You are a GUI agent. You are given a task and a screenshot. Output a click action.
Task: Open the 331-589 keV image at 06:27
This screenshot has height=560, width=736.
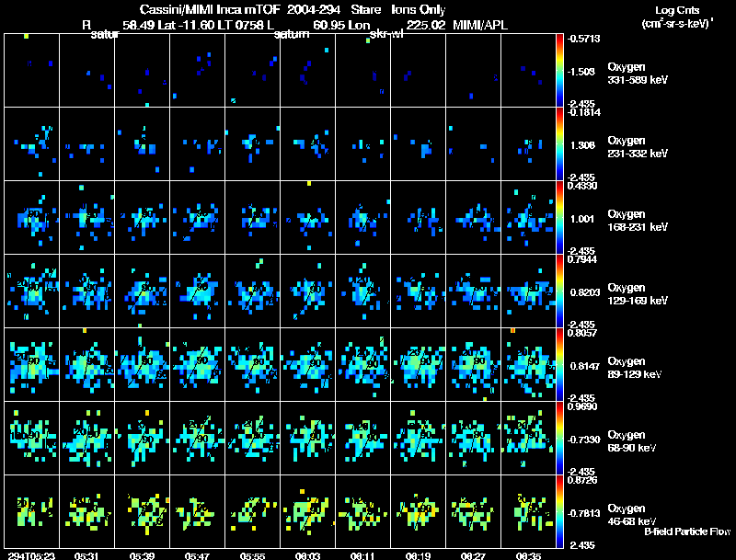[474, 71]
